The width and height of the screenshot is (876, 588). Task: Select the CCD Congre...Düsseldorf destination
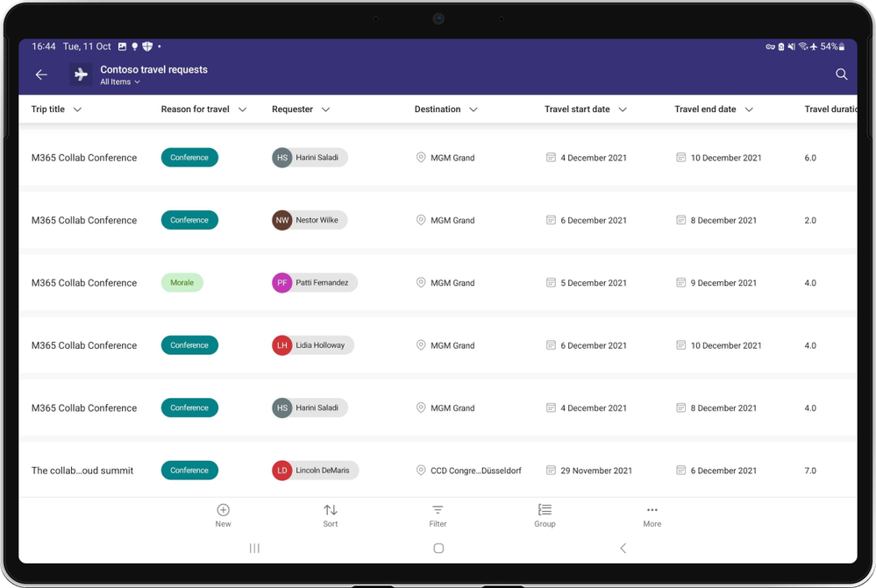pyautogui.click(x=475, y=471)
